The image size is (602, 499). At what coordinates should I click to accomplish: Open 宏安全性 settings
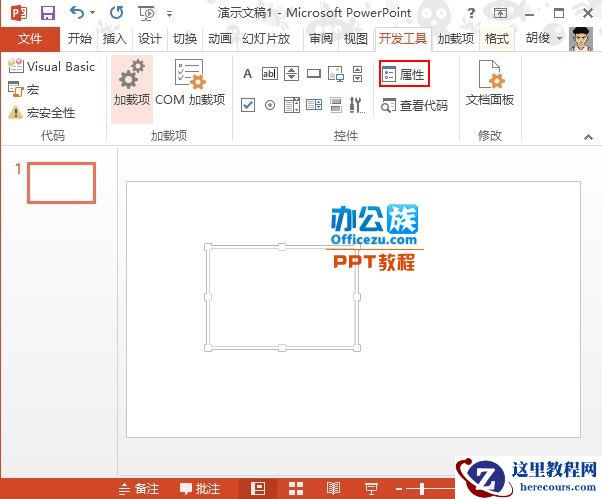pos(42,112)
